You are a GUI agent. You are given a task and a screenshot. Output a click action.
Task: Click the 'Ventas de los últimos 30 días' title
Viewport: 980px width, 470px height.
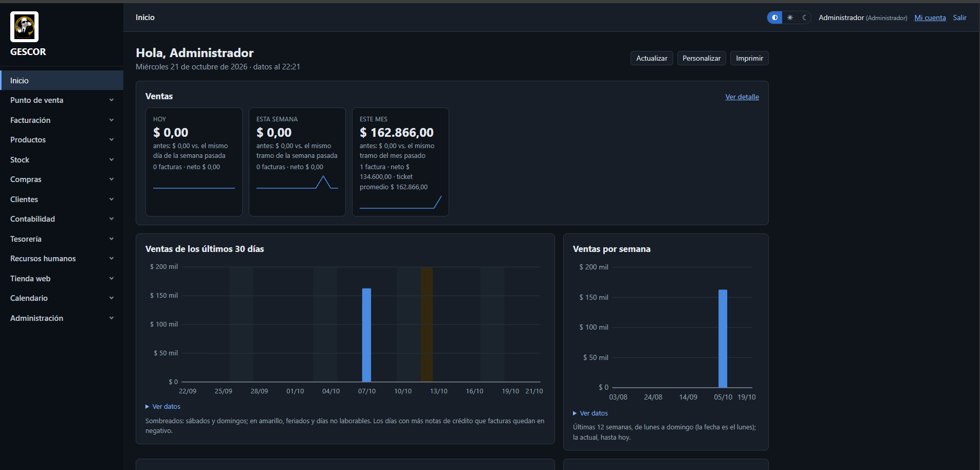click(205, 249)
